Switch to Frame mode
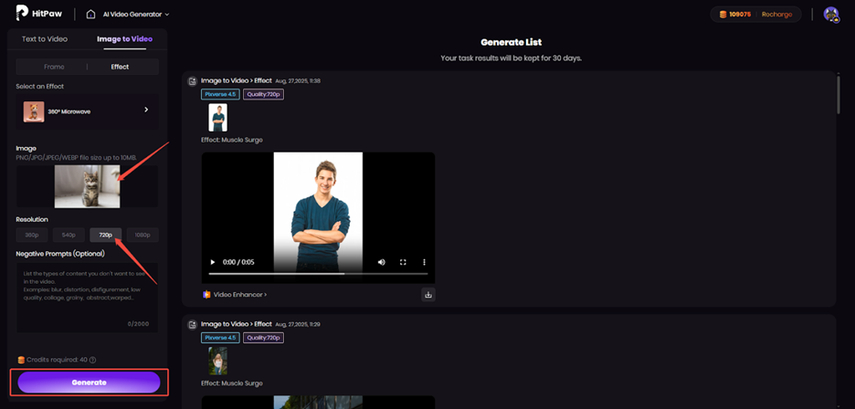The image size is (855, 409). tap(53, 67)
